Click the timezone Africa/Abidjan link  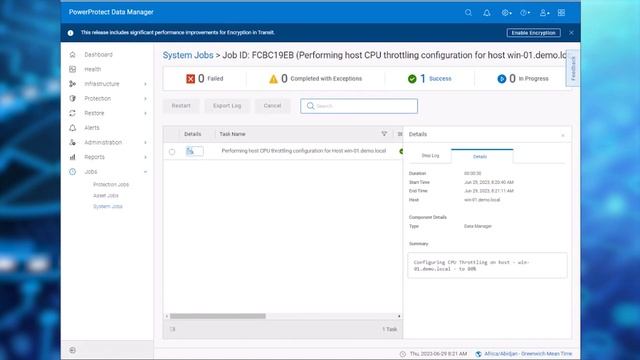point(528,354)
